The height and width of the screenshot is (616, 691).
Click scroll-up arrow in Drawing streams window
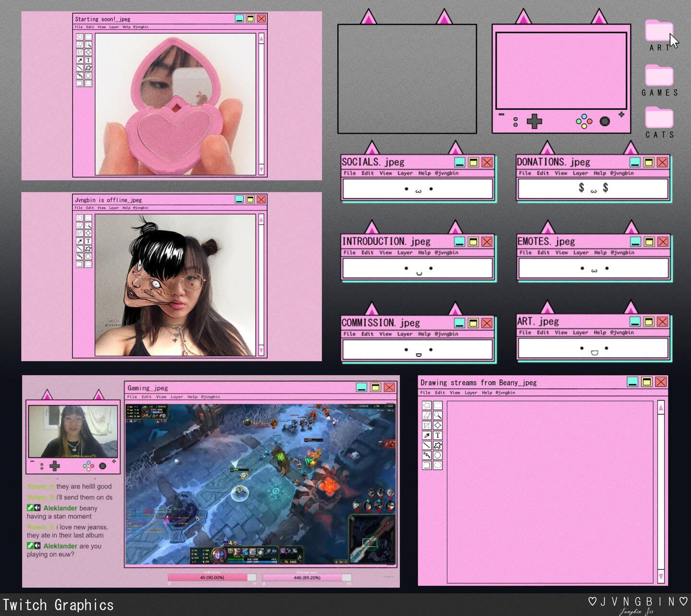(661, 408)
